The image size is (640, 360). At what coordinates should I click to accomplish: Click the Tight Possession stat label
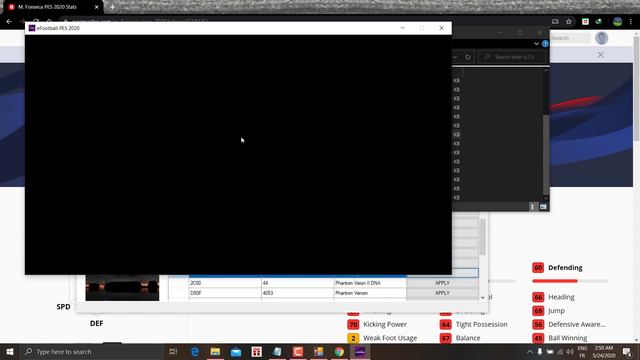[482, 324]
